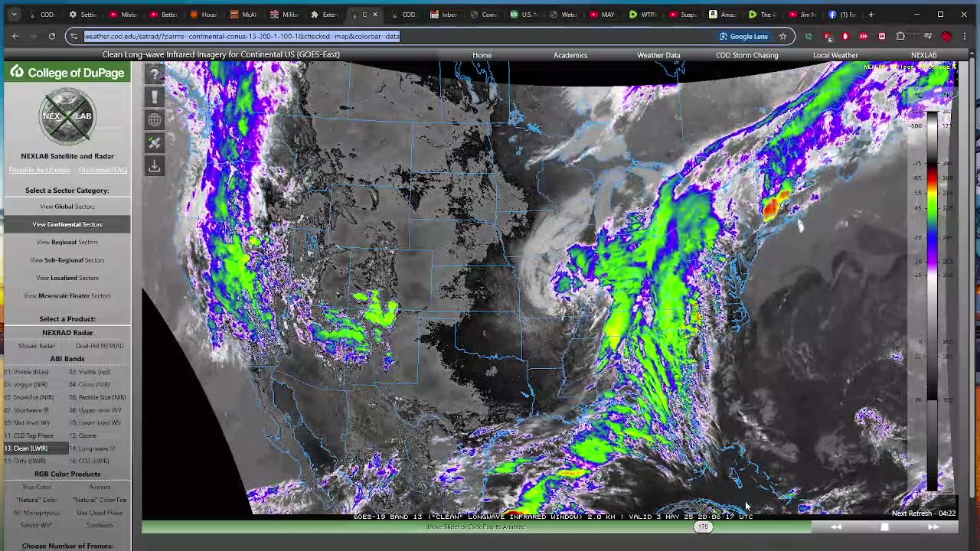Open the Disclaimer/FAQ link
980x551 pixels.
(103, 170)
